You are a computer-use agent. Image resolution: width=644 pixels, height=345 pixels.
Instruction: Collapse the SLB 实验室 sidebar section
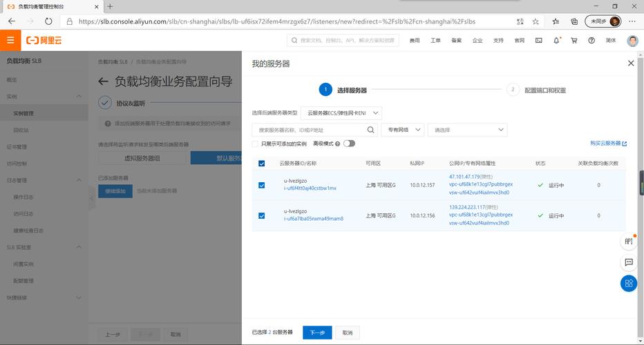tap(79, 248)
